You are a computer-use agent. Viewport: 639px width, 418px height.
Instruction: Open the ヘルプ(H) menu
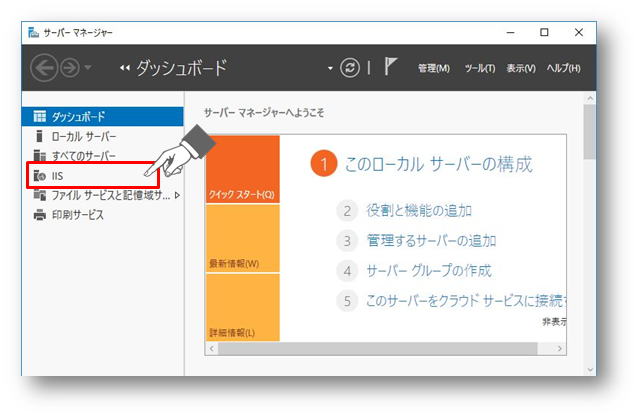[x=564, y=68]
